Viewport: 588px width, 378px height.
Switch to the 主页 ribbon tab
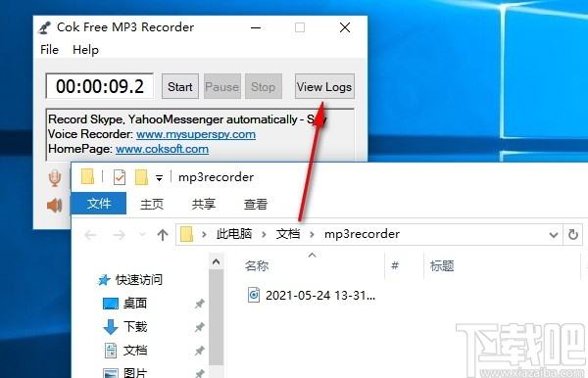coord(152,204)
